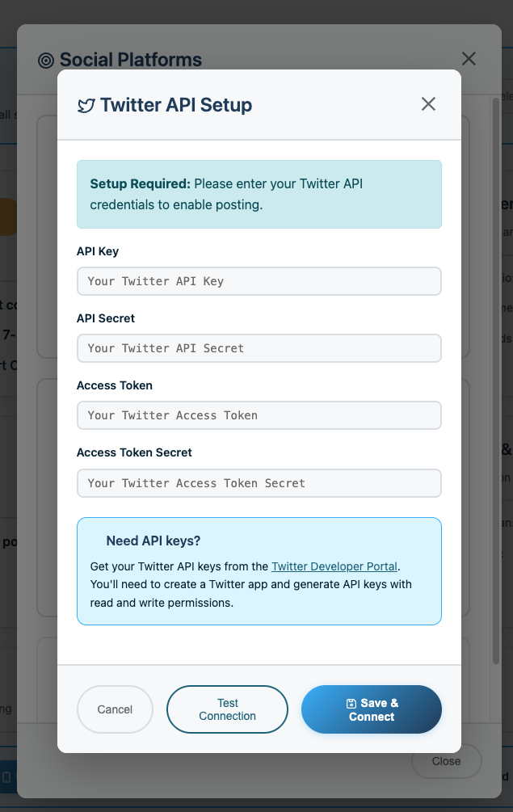Click the Close button behind the dialog
This screenshot has height=812, width=513.
446,761
